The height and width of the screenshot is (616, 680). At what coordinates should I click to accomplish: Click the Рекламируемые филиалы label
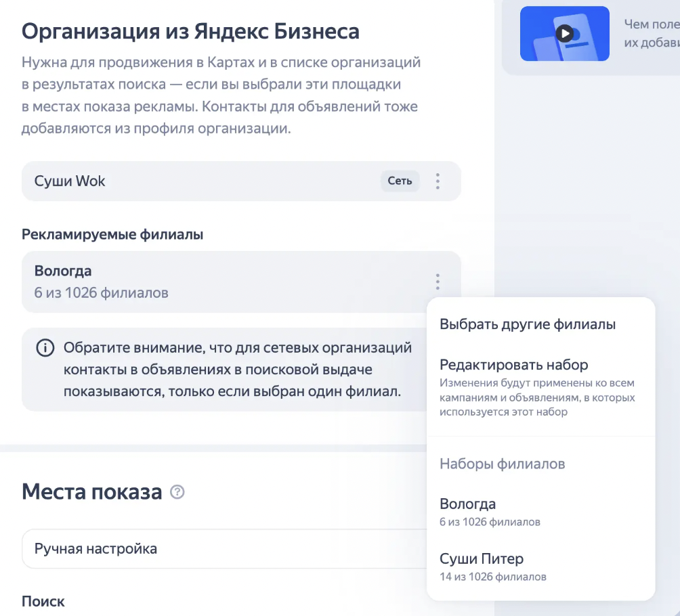[112, 234]
